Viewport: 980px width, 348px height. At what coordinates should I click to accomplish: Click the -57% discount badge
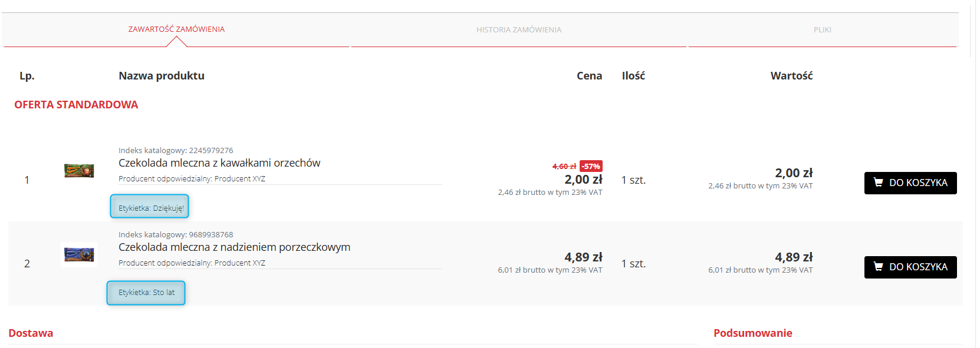pyautogui.click(x=591, y=166)
